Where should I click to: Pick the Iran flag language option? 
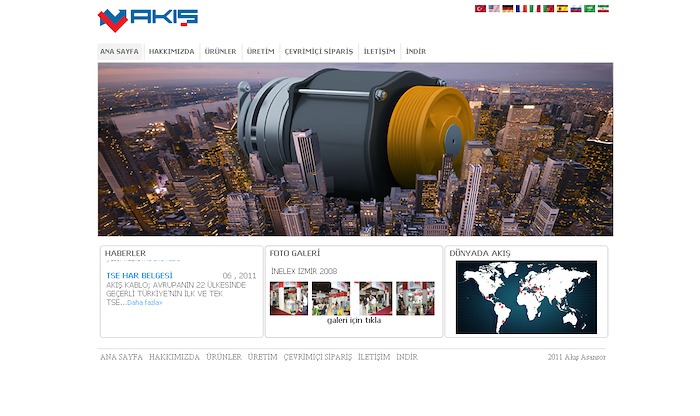[x=603, y=8]
